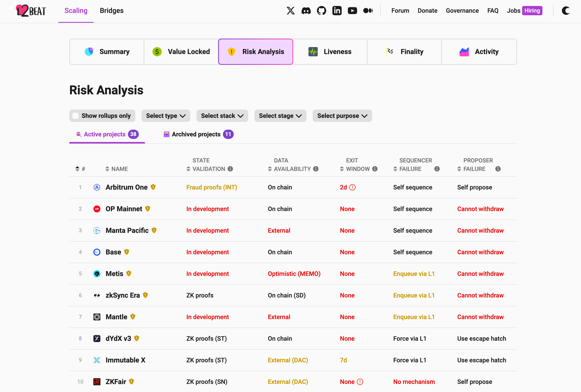
Task: Open the FAQ link
Action: [493, 10]
